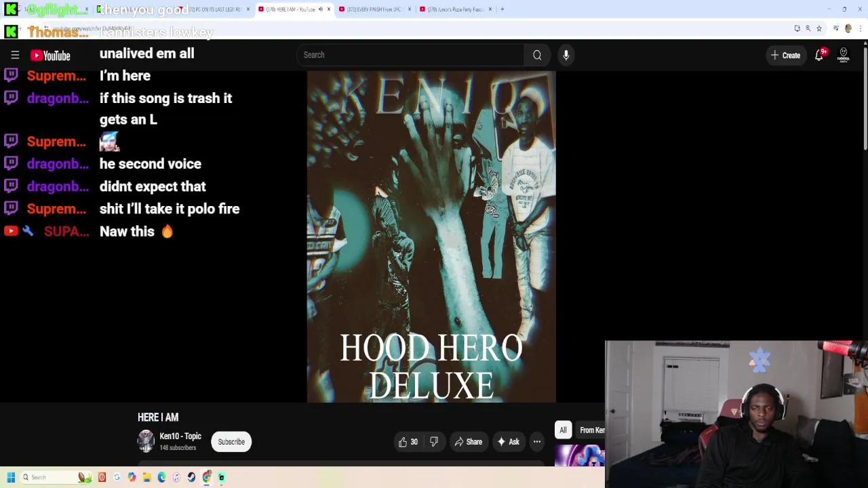Open the Windows Start menu

point(11,477)
